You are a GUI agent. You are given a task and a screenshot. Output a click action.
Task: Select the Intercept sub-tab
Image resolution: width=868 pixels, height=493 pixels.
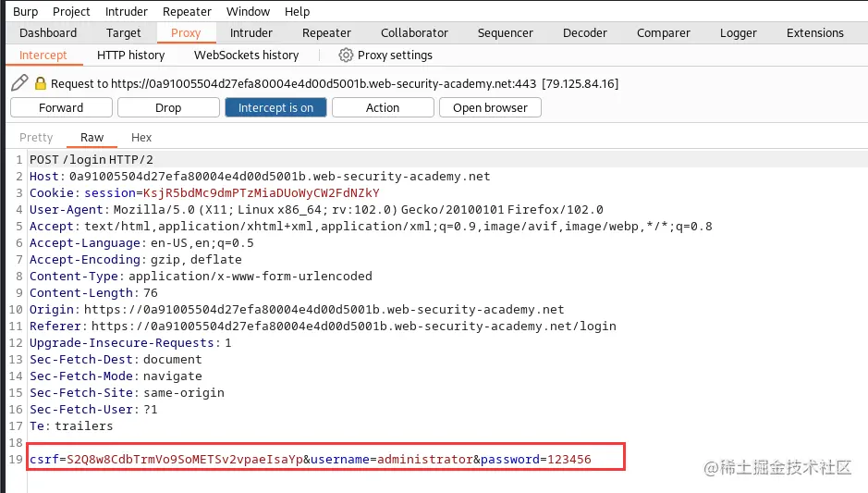(43, 55)
